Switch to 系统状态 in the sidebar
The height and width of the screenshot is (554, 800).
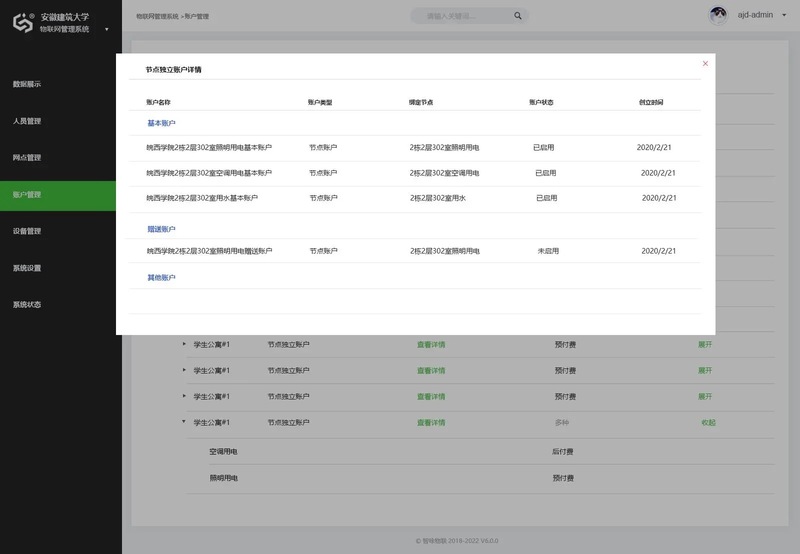27,304
